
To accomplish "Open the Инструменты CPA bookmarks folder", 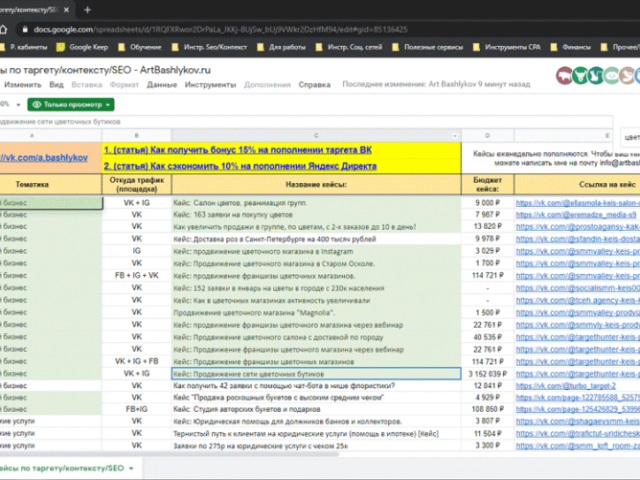I will [507, 47].
